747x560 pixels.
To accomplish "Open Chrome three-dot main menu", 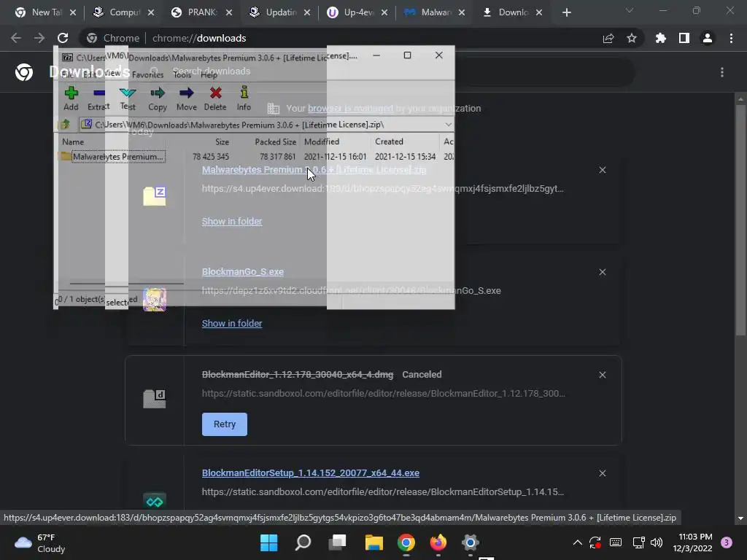I will click(x=731, y=38).
